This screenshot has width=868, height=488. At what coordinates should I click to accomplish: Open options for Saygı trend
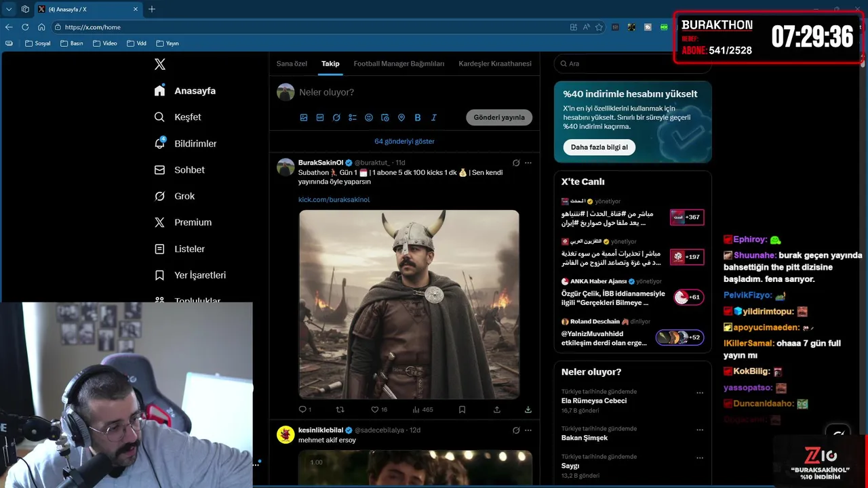pyautogui.click(x=700, y=457)
